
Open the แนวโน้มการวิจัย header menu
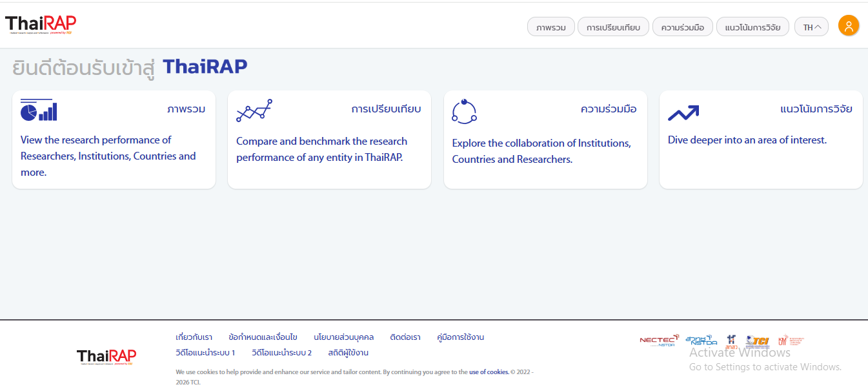pos(752,27)
